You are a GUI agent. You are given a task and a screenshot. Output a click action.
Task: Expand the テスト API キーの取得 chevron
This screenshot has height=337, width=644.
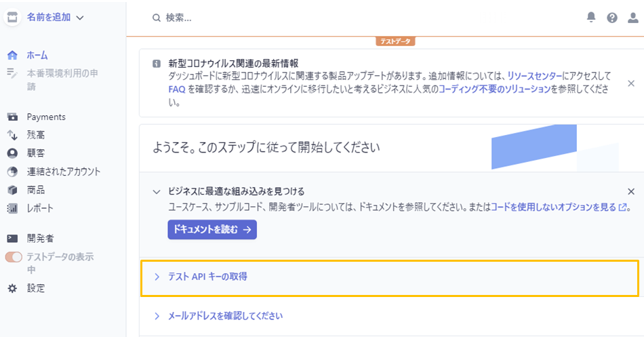157,277
